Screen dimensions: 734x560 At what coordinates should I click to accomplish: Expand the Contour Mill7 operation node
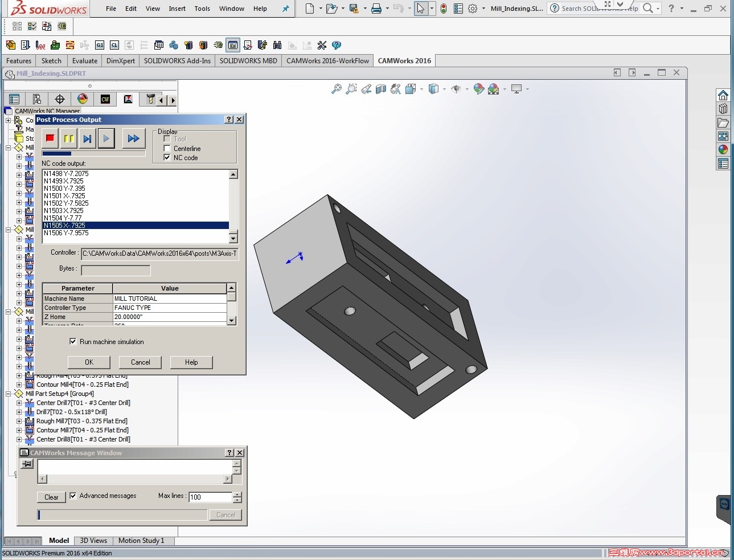pyautogui.click(x=19, y=430)
